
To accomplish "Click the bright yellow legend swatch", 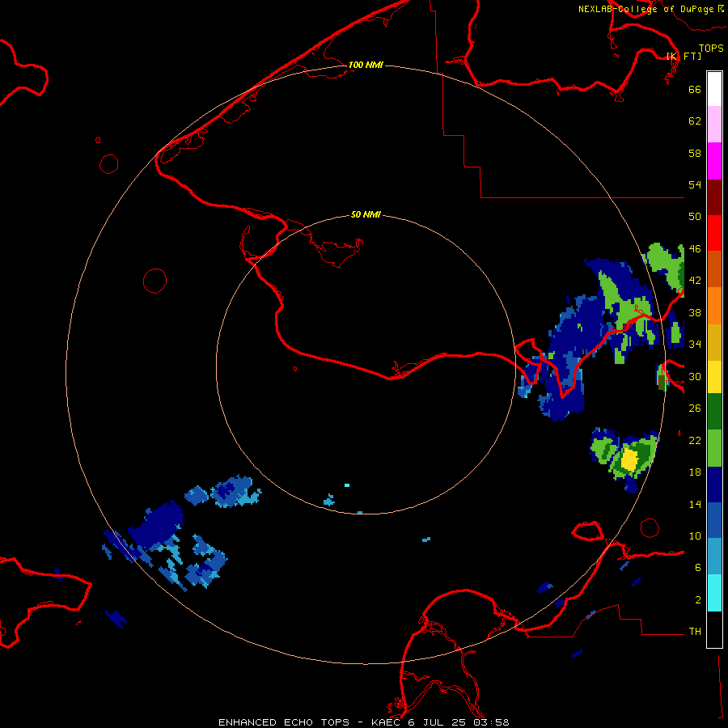I will click(714, 376).
